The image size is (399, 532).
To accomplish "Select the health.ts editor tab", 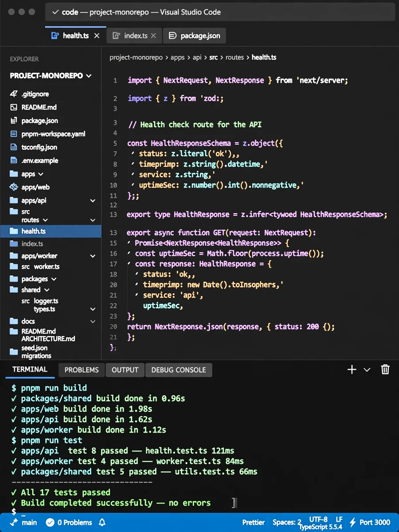I will click(75, 36).
